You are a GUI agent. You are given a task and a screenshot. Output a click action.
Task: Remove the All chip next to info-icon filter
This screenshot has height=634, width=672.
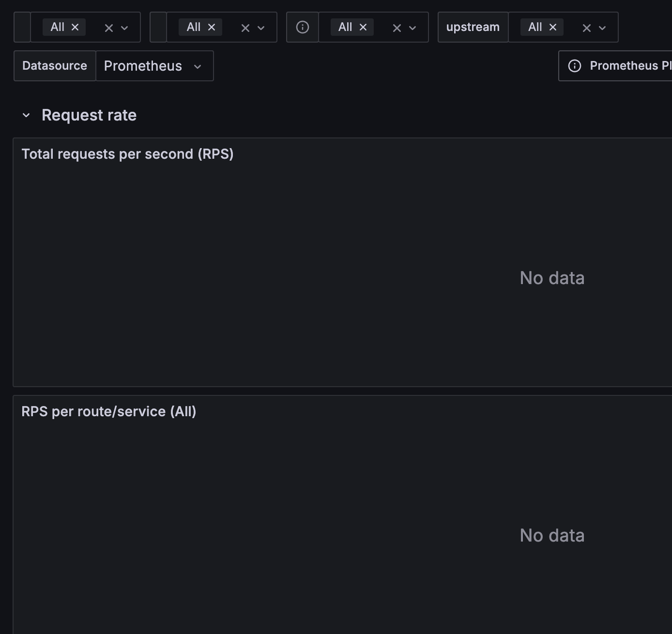[x=363, y=28]
